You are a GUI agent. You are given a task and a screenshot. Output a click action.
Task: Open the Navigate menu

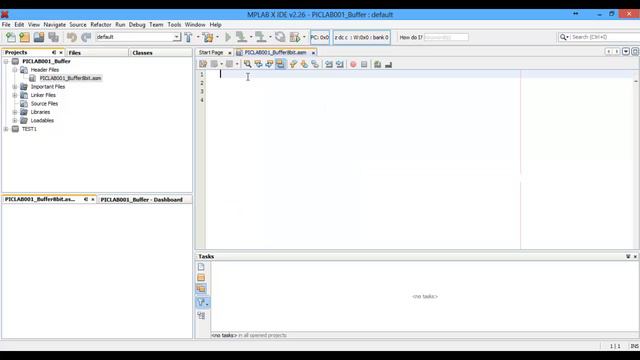(55, 24)
